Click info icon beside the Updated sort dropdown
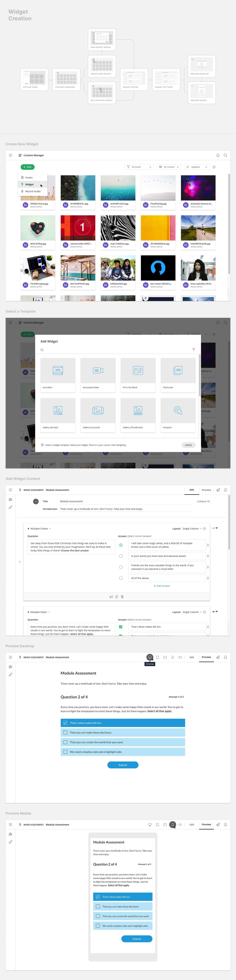Image resolution: width=236 pixels, height=980 pixels. [214, 167]
